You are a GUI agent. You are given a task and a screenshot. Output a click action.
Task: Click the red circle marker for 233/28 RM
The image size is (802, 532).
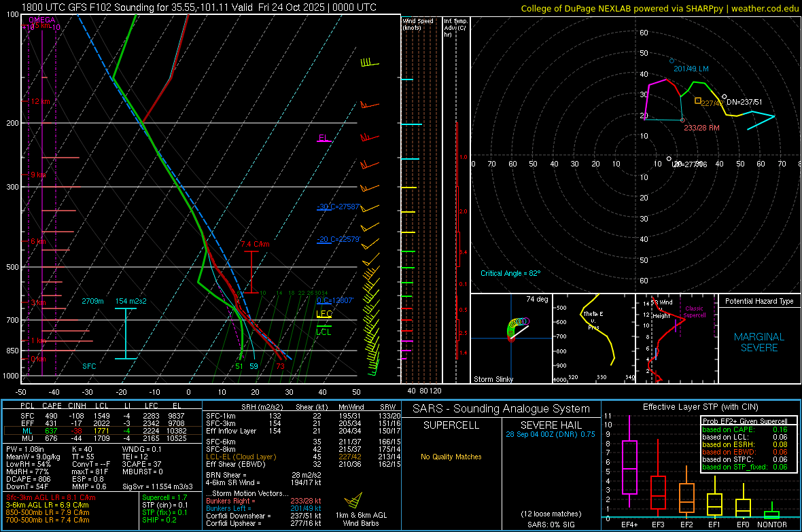click(682, 120)
